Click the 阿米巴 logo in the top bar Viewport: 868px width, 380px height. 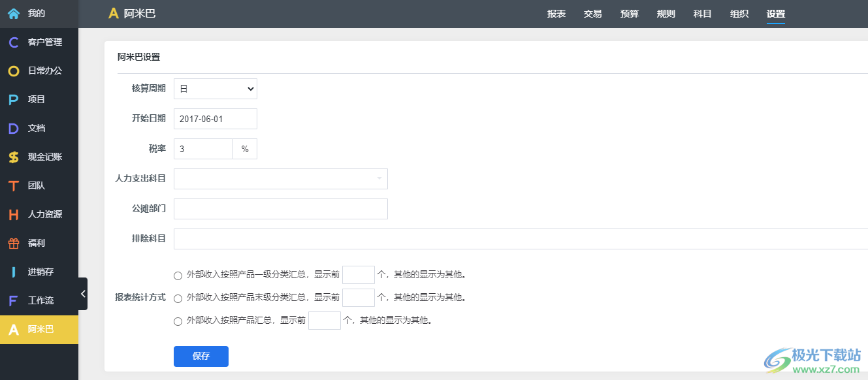pyautogui.click(x=131, y=13)
